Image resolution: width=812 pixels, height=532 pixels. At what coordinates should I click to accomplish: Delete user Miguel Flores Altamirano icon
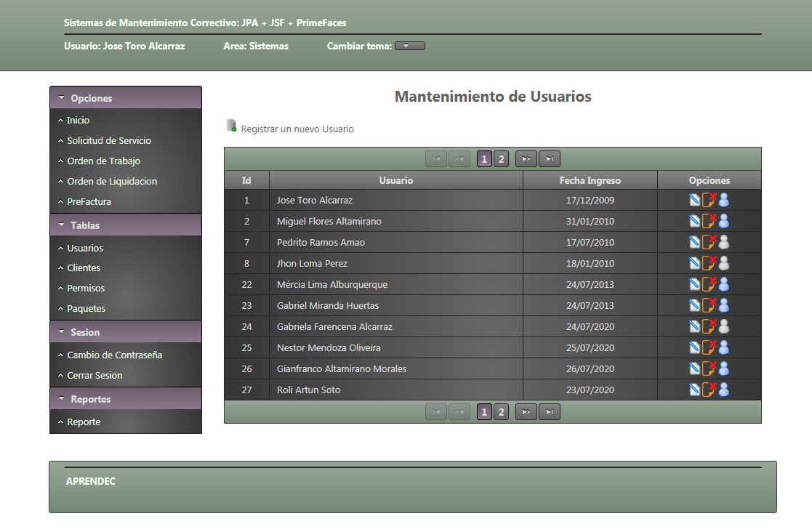(709, 221)
